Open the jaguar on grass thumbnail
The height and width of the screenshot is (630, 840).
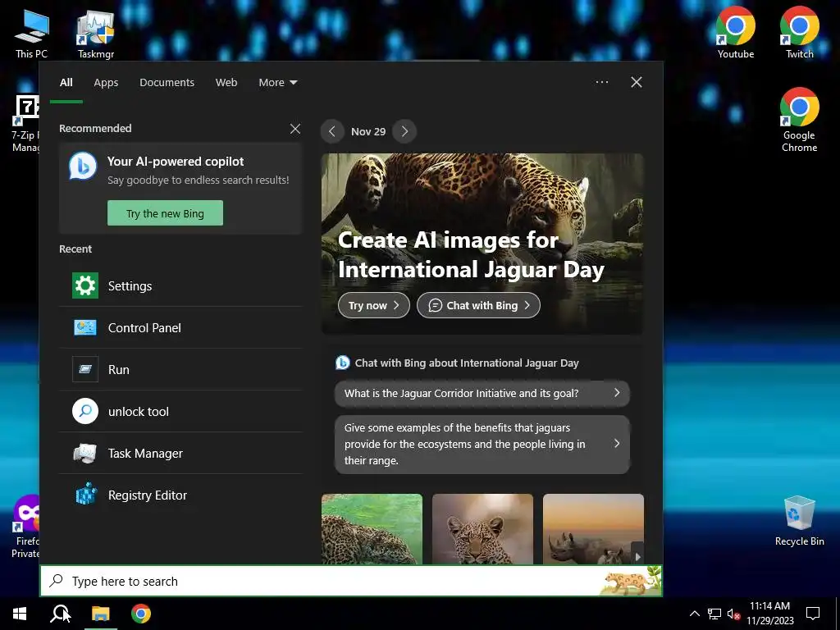(372, 529)
